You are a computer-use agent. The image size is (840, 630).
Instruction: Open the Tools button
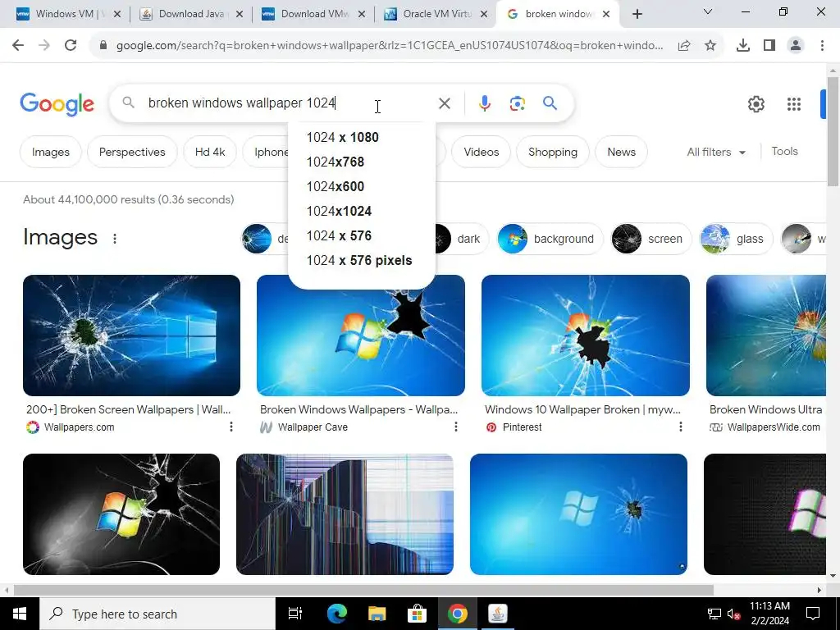(x=784, y=152)
